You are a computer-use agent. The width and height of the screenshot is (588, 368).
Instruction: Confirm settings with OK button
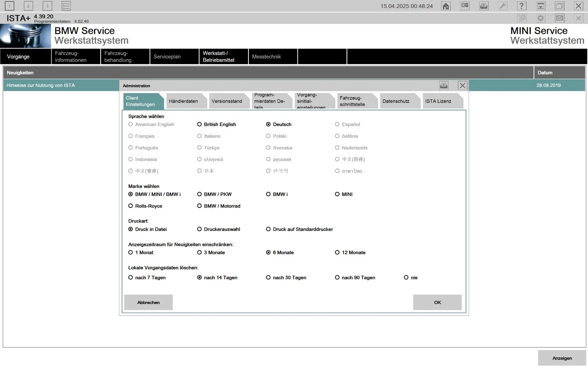[437, 302]
